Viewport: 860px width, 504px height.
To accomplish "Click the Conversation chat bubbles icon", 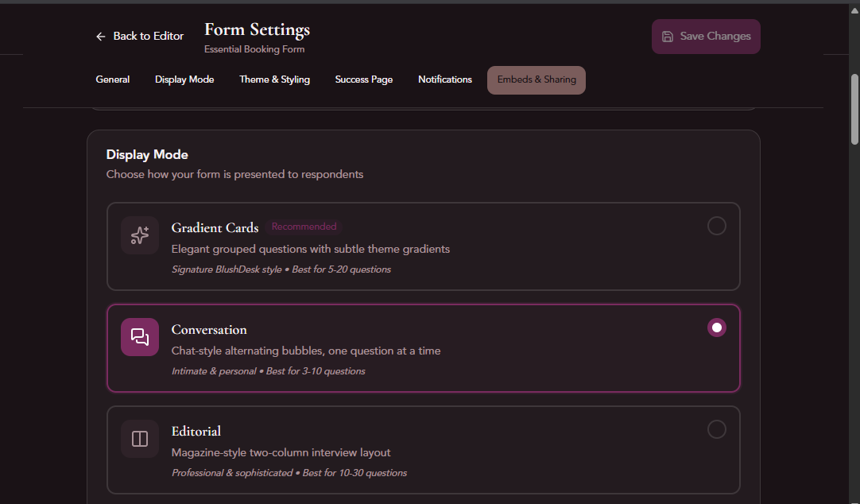I will click(x=140, y=337).
